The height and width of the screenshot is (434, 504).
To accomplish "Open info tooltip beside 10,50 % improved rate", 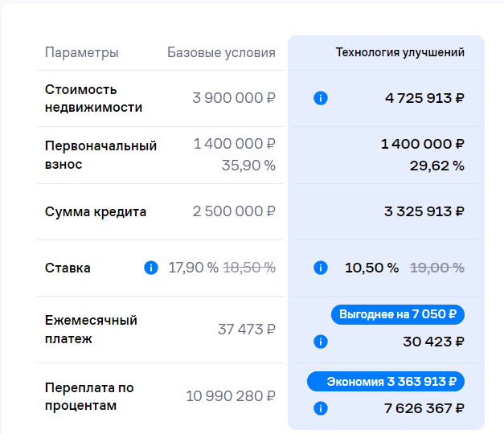I will pyautogui.click(x=320, y=268).
